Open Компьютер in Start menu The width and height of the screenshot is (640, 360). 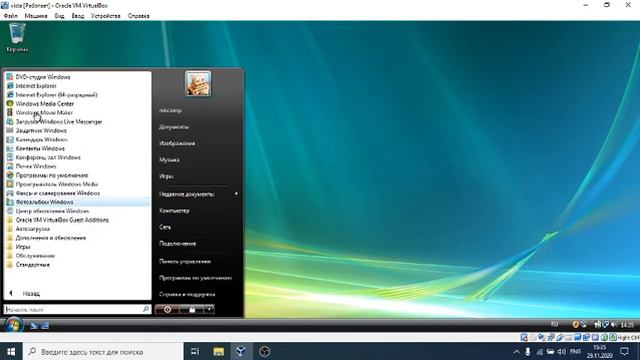click(x=174, y=211)
